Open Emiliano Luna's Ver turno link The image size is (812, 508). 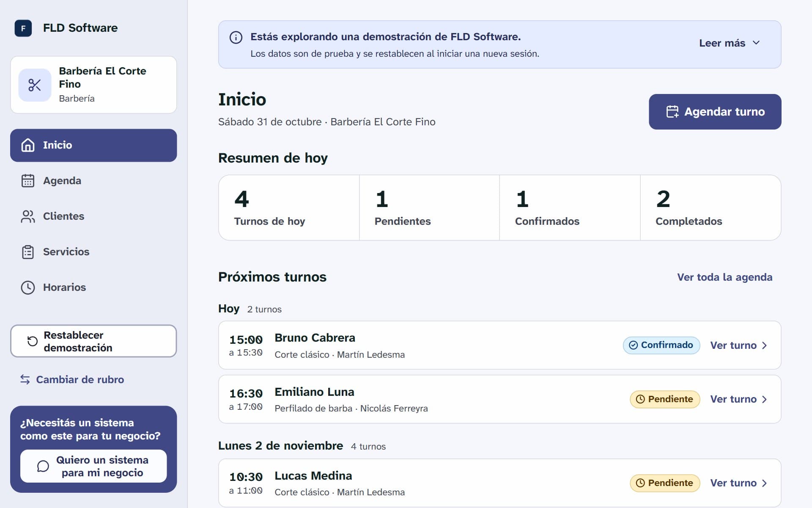coord(739,399)
